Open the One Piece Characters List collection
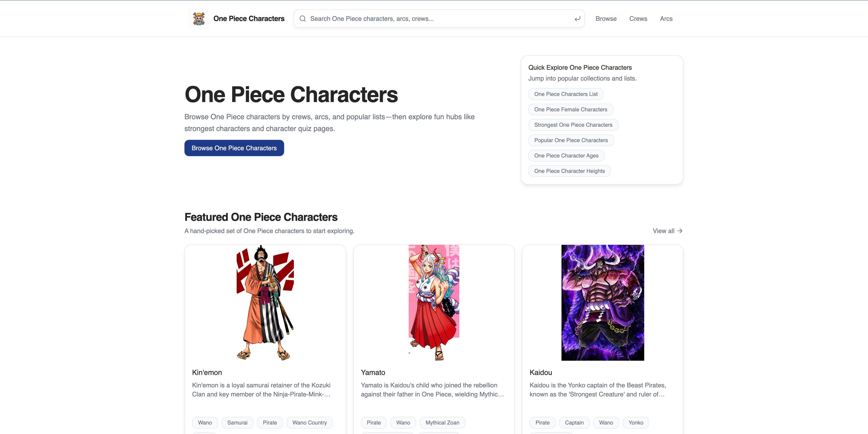The width and height of the screenshot is (868, 434). [x=566, y=94]
